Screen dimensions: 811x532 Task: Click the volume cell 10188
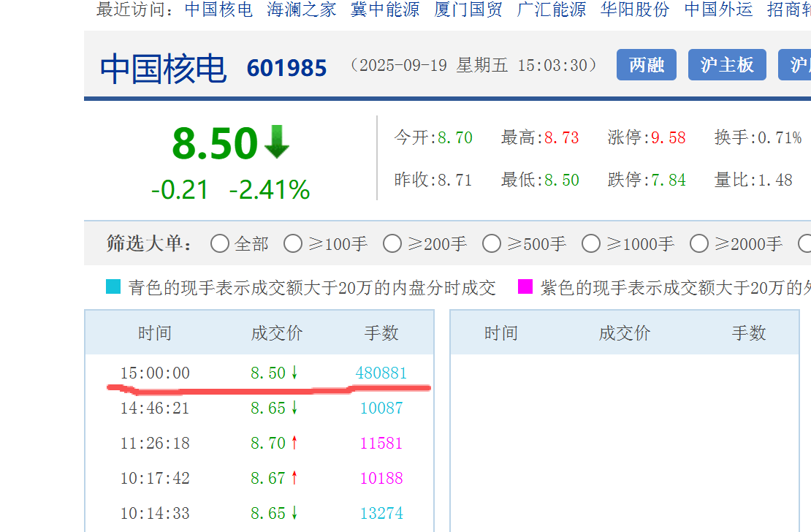381,478
